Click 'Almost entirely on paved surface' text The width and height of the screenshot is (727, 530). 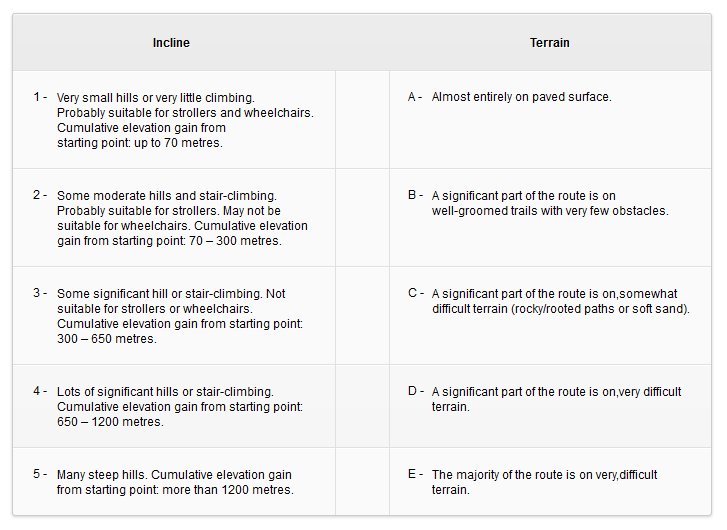(x=521, y=97)
